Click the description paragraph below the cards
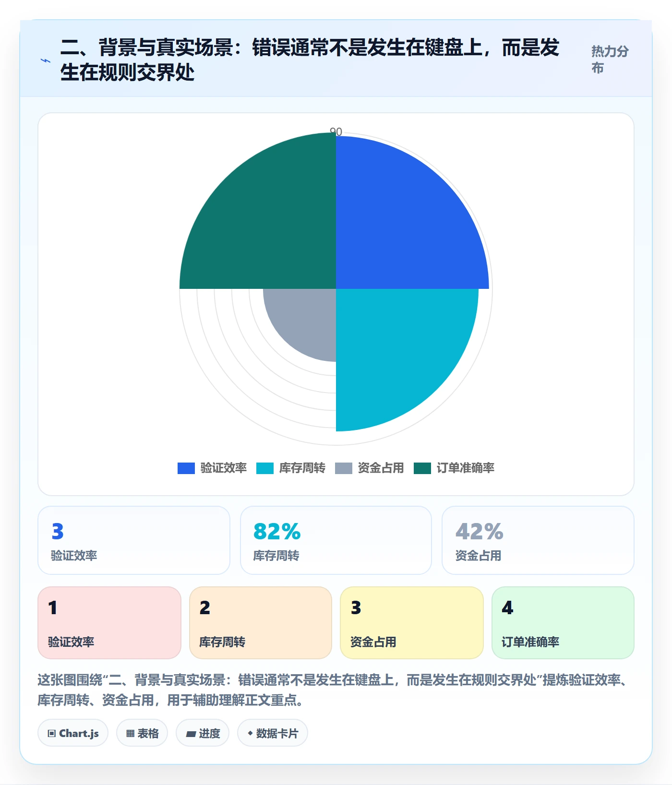The height and width of the screenshot is (785, 672). point(334,690)
